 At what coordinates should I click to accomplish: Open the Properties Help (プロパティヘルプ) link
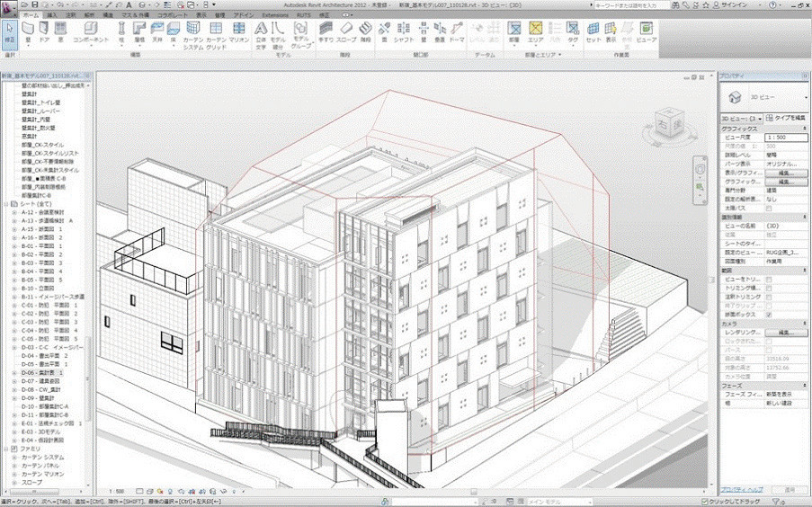point(742,489)
